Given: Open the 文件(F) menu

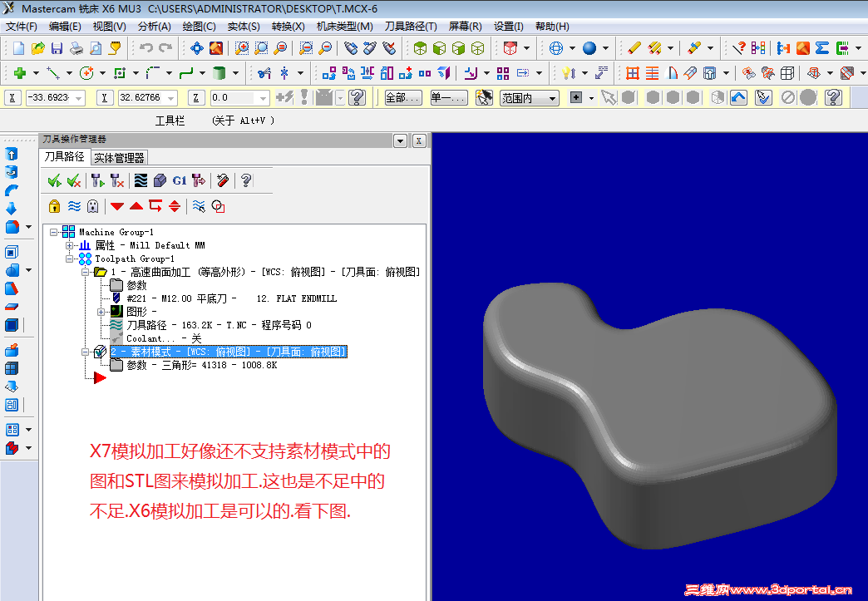Looking at the screenshot, I should point(21,27).
